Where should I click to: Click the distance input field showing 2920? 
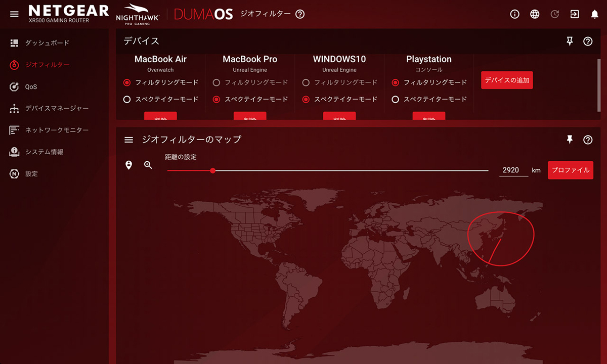(x=513, y=170)
